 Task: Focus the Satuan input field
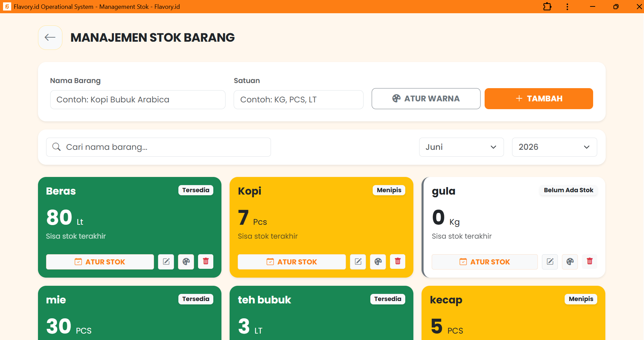[298, 100]
